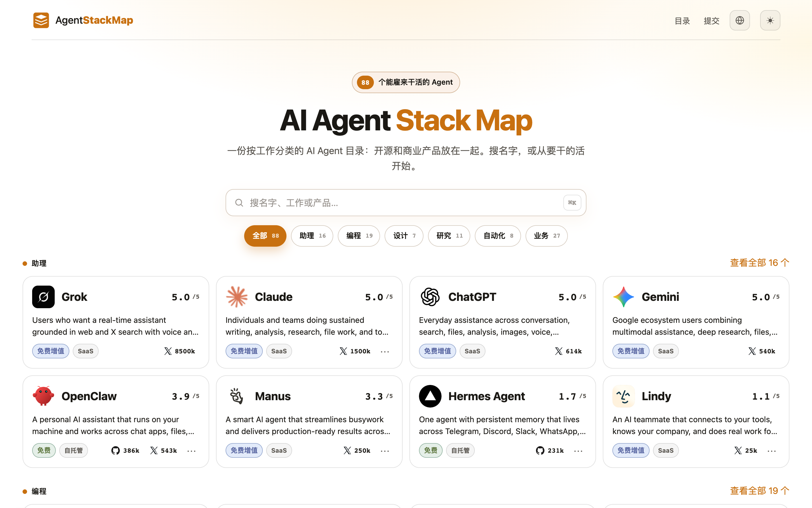This screenshot has width=812, height=508.
Task: Open the language globe selector
Action: point(740,21)
